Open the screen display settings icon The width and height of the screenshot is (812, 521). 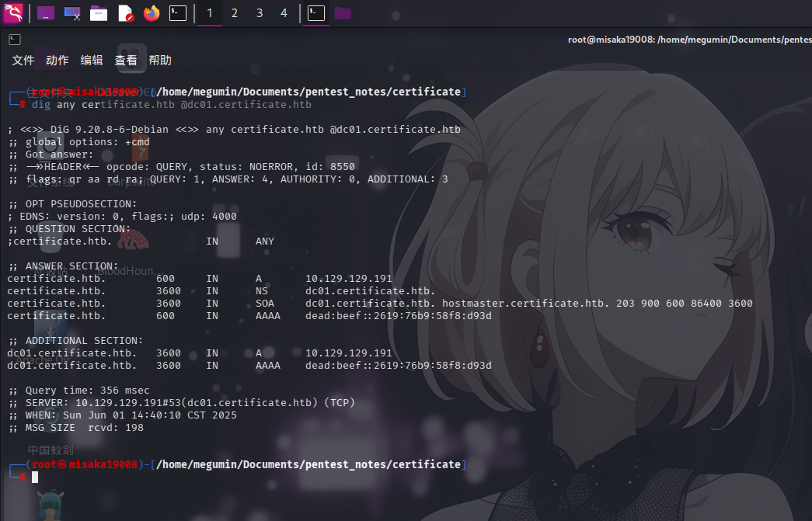coord(72,13)
